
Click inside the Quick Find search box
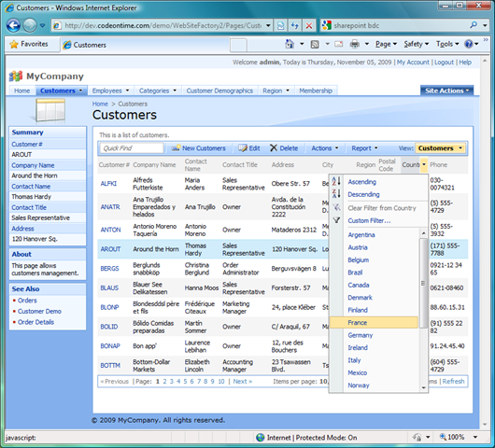[132, 148]
